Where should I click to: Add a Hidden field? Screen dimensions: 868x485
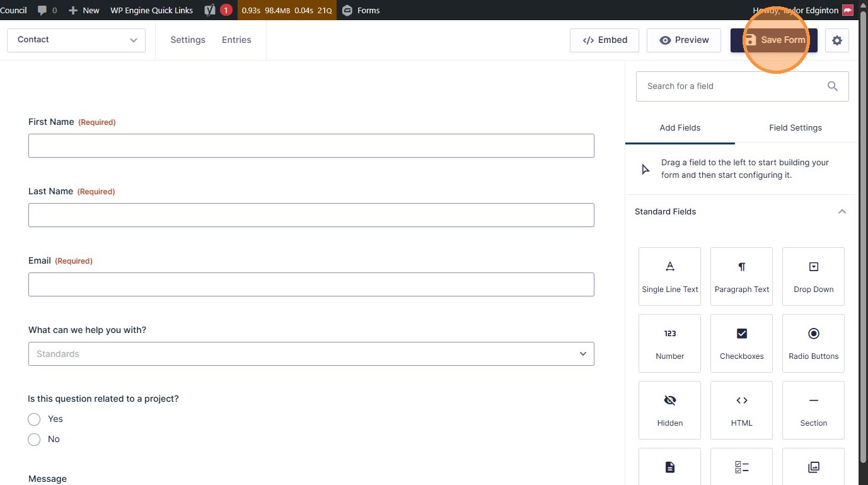[669, 410]
